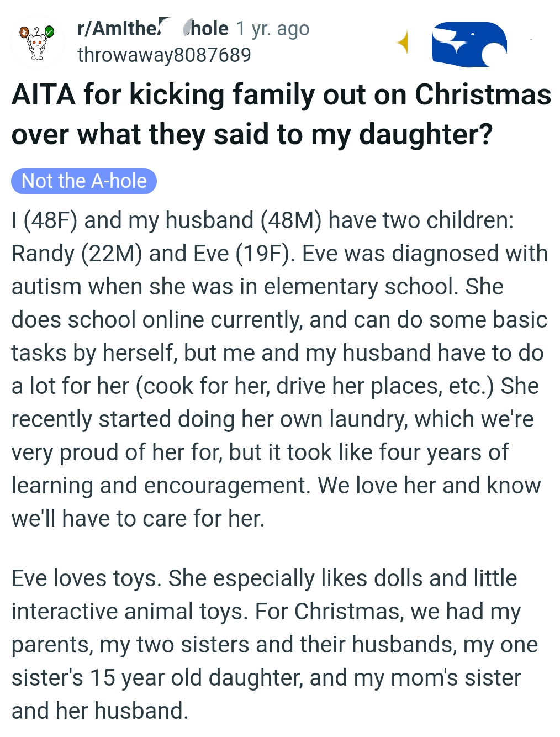Click the yellow diamond icon in the header
560x737 pixels.
403,42
